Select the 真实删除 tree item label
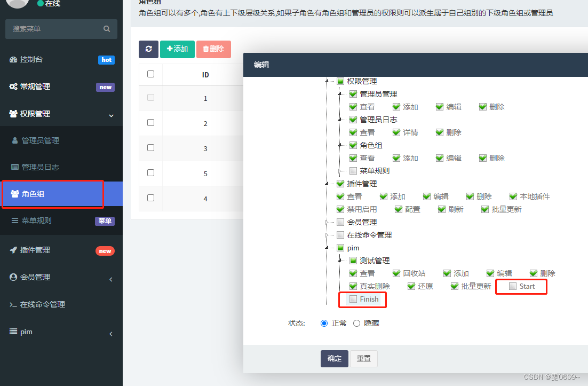 [x=375, y=286]
